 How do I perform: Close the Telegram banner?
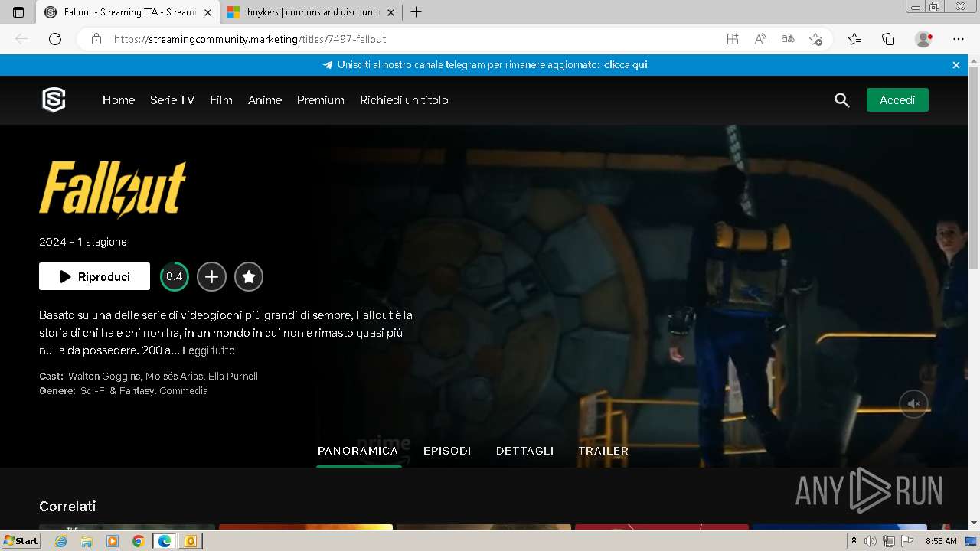pos(956,65)
